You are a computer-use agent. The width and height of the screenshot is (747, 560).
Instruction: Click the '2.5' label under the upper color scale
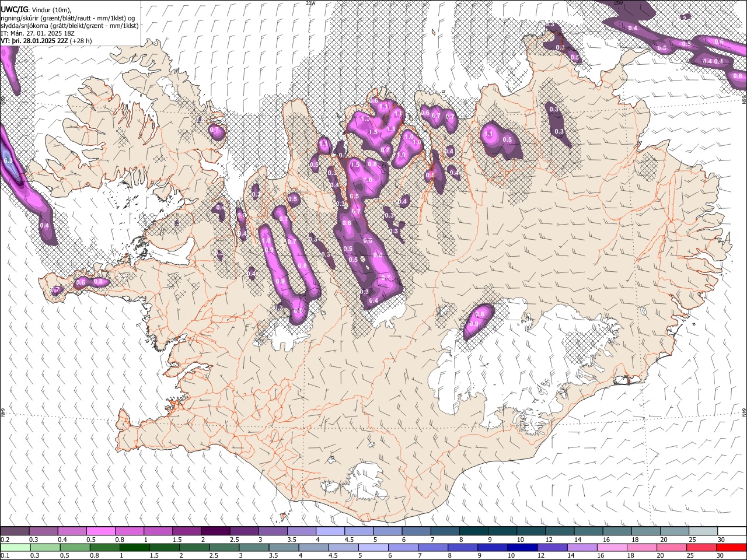[x=235, y=540]
